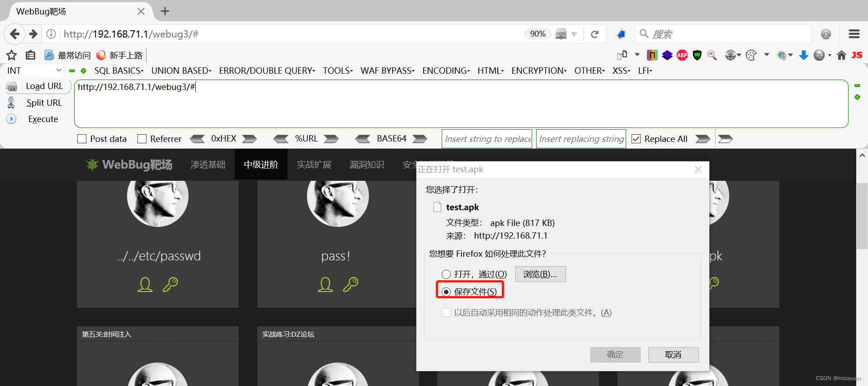
Task: Uncheck the Replace All checkbox
Action: tap(636, 139)
